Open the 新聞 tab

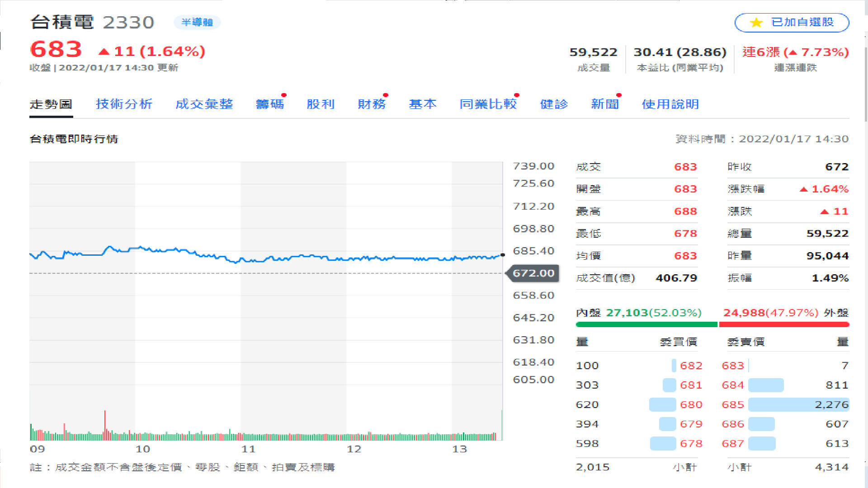605,104
